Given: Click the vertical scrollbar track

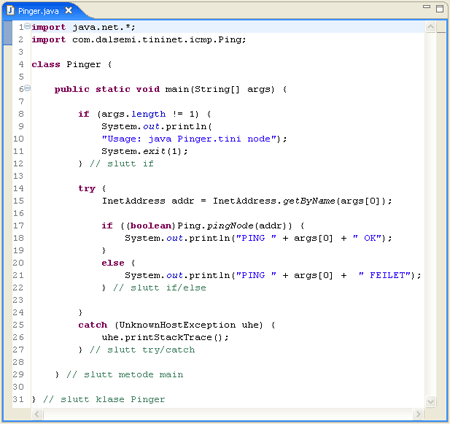Looking at the screenshot, I should point(431,214).
